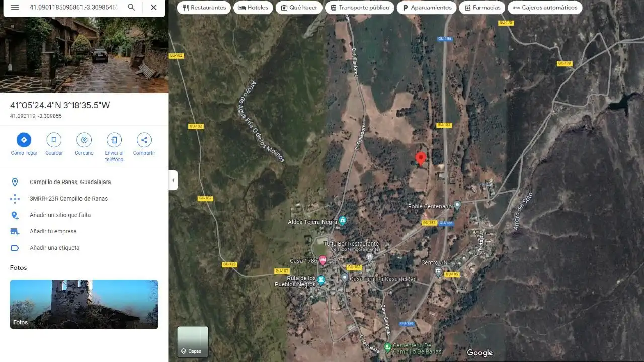The image size is (644, 362).
Task: Select Añadir un sitio que falta
Action: click(84, 215)
